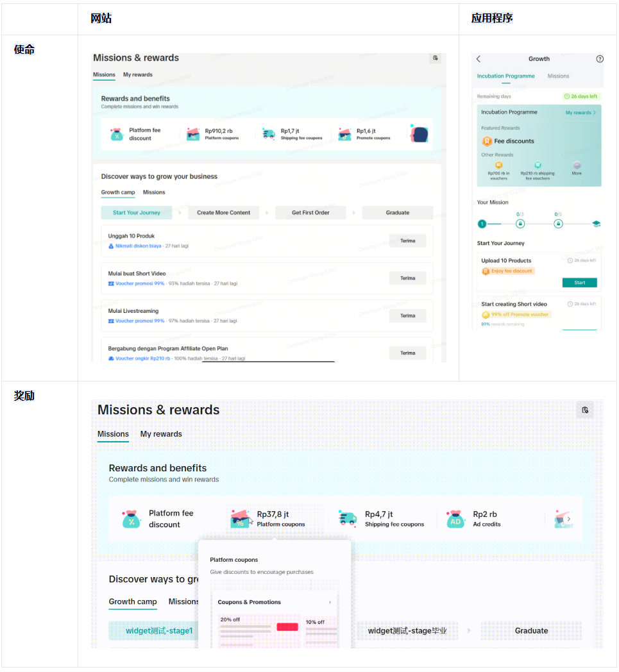Click the second locked mission step under 0/5
Screen dimensions: 619x672
558,224
